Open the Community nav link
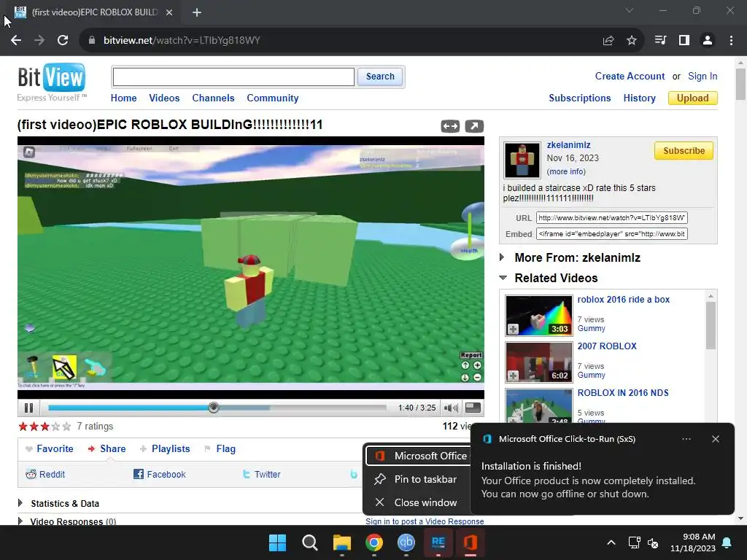Image resolution: width=747 pixels, height=560 pixels. [x=273, y=98]
